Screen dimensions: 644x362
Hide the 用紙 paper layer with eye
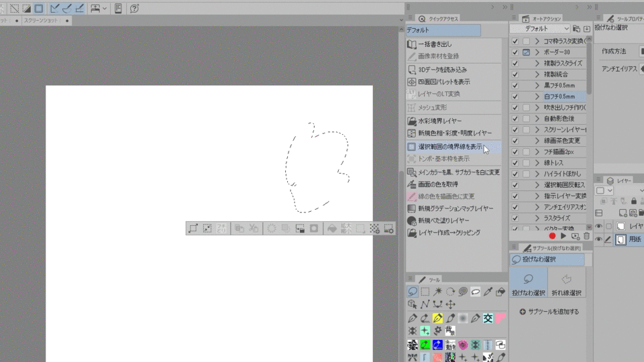click(x=599, y=239)
